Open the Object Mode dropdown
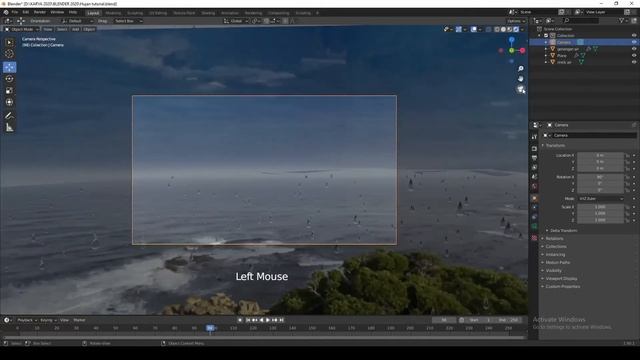640x360 pixels. [x=22, y=29]
